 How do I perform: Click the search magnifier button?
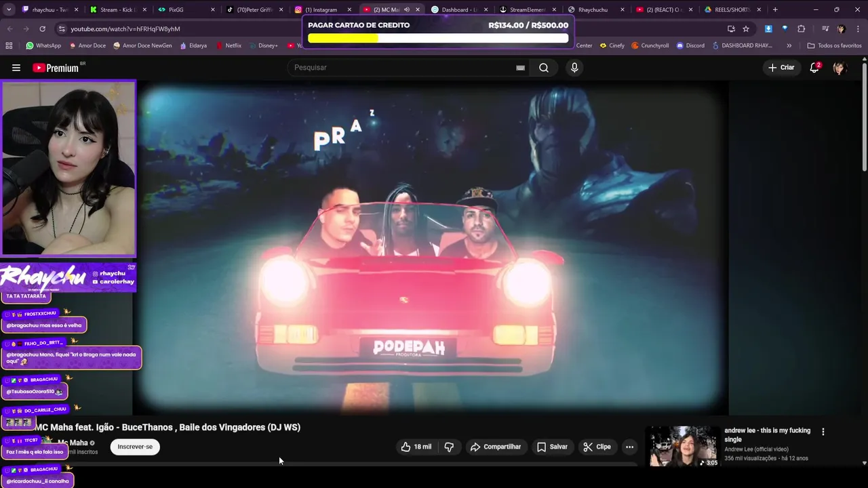544,68
